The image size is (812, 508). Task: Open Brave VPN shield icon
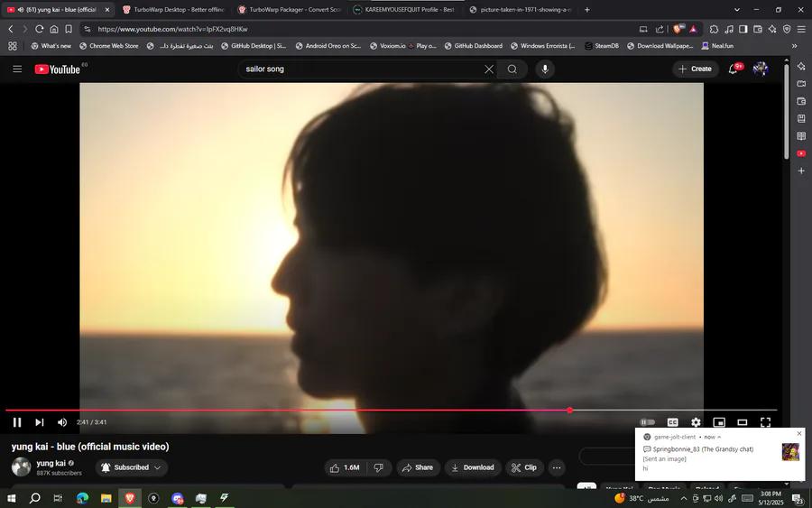(787, 29)
